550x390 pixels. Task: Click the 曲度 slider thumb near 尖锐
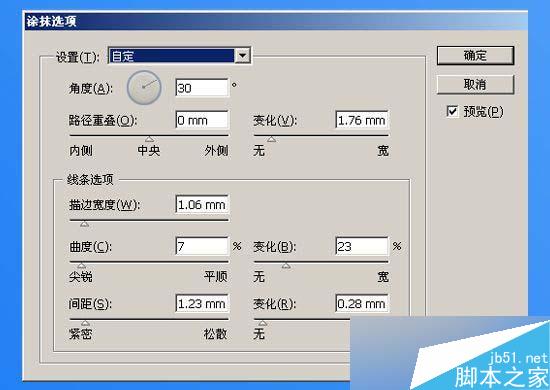tap(81, 265)
